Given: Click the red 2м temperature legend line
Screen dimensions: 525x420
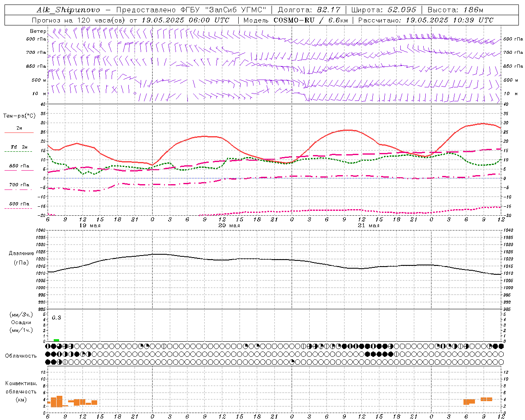Looking at the screenshot, I should point(19,132).
